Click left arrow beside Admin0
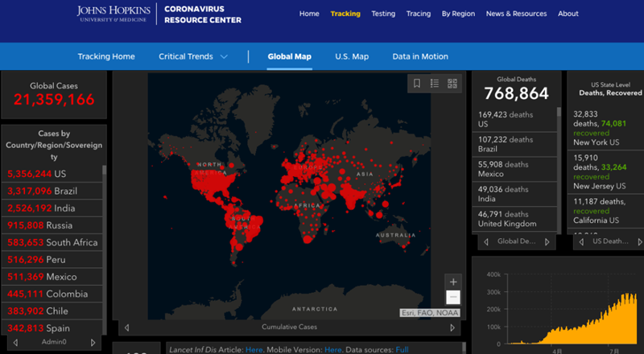This screenshot has height=354, width=644. pyautogui.click(x=15, y=342)
